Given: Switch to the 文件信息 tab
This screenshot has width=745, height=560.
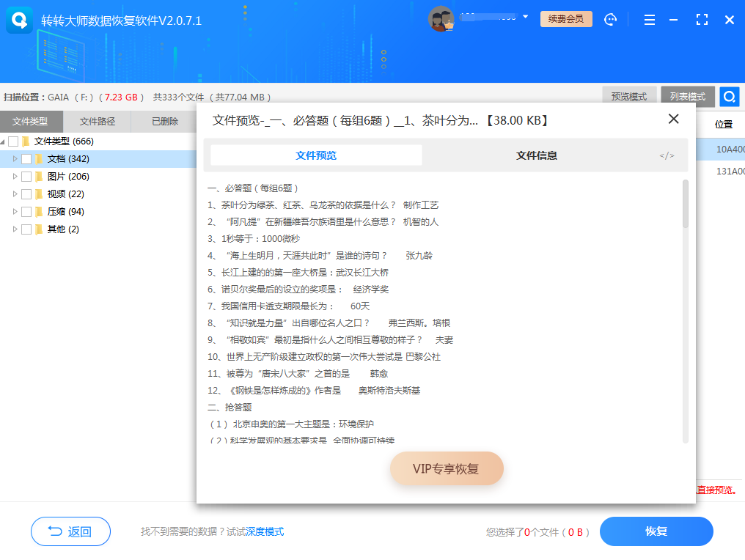Looking at the screenshot, I should pyautogui.click(x=536, y=155).
